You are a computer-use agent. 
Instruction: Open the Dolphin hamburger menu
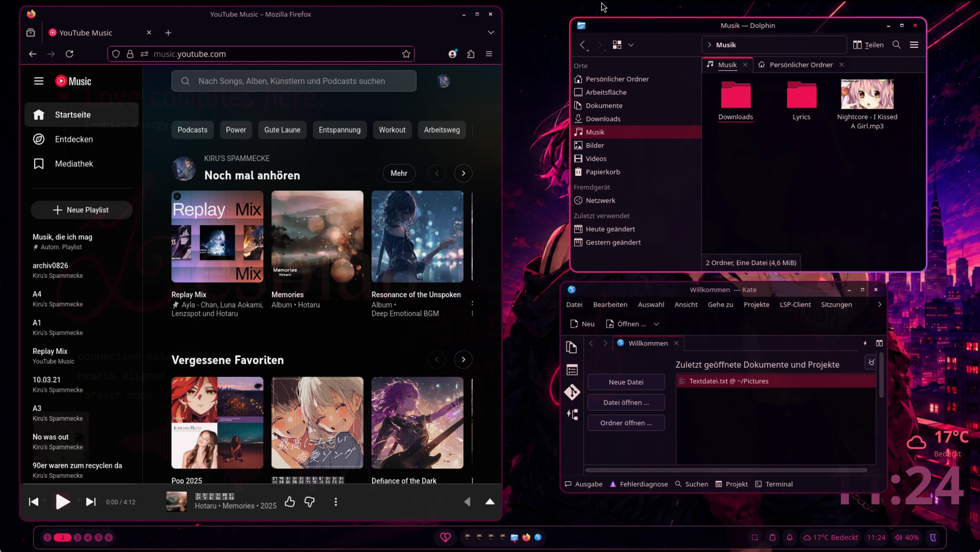tap(914, 45)
